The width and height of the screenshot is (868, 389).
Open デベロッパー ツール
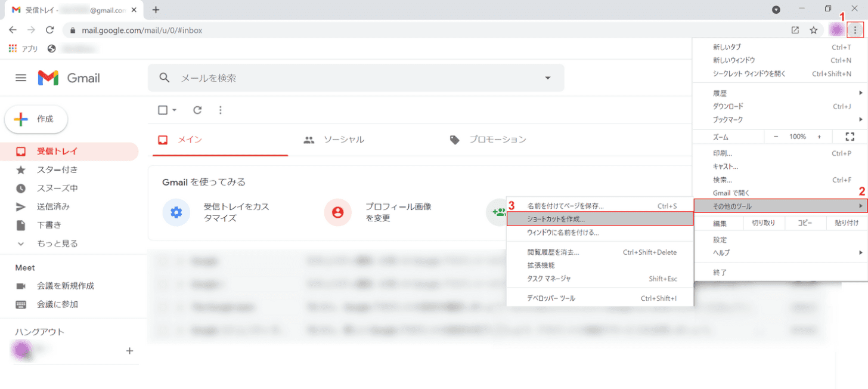click(600, 298)
